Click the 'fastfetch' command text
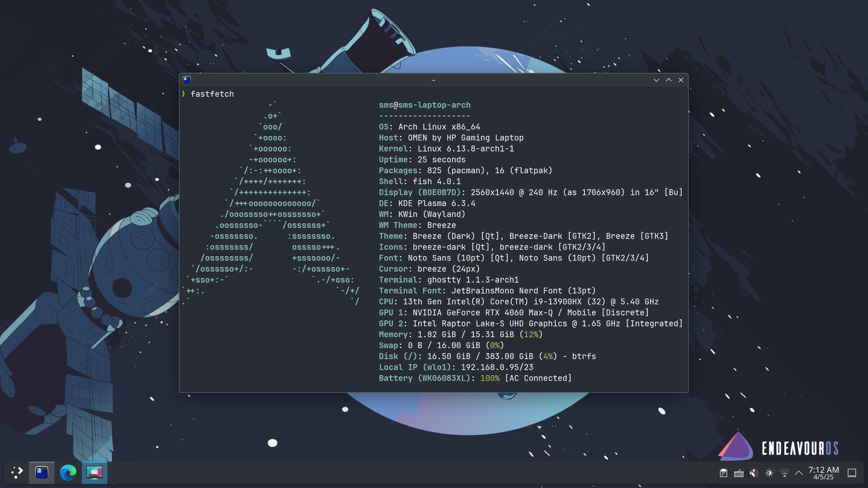The height and width of the screenshot is (488, 868). pos(212,94)
